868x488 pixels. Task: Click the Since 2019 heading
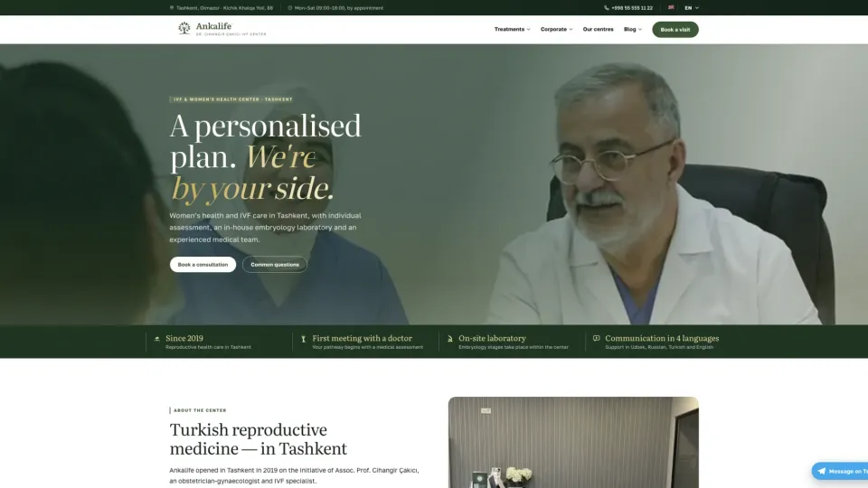point(184,338)
